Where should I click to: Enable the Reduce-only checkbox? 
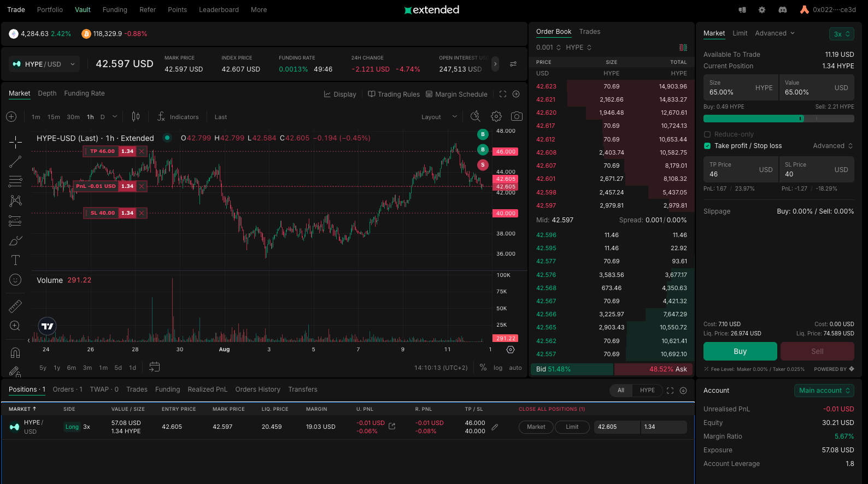point(707,134)
